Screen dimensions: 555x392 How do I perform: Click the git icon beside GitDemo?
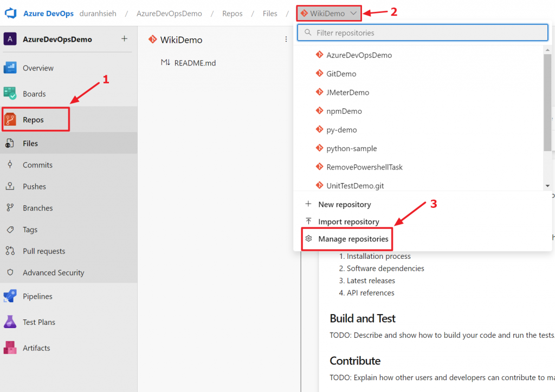point(319,73)
